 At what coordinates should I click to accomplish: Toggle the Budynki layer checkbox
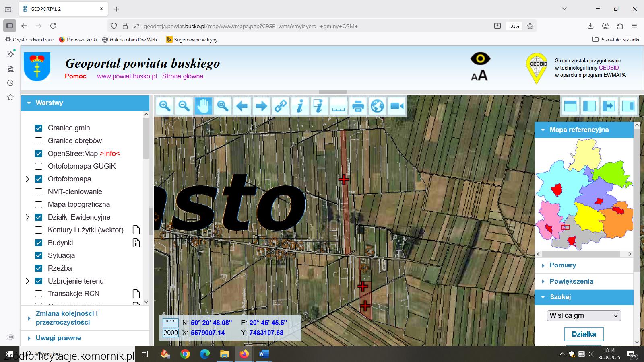pyautogui.click(x=39, y=243)
